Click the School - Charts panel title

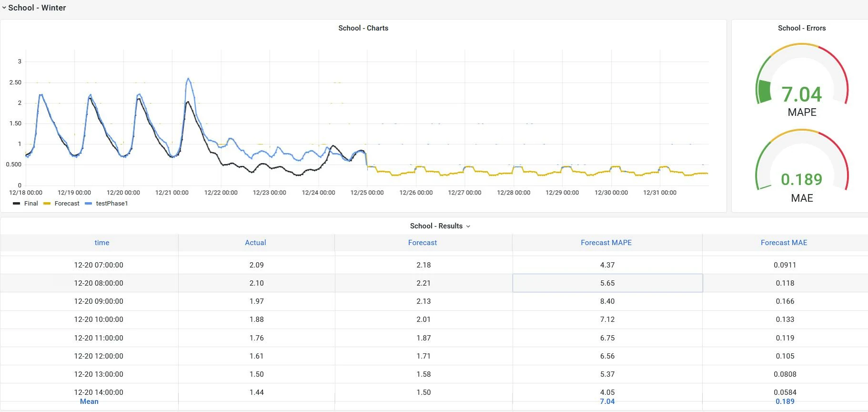click(x=363, y=28)
